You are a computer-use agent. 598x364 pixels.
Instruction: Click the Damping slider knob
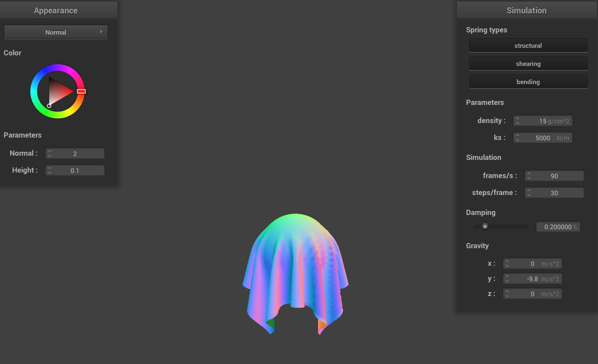[x=485, y=226]
